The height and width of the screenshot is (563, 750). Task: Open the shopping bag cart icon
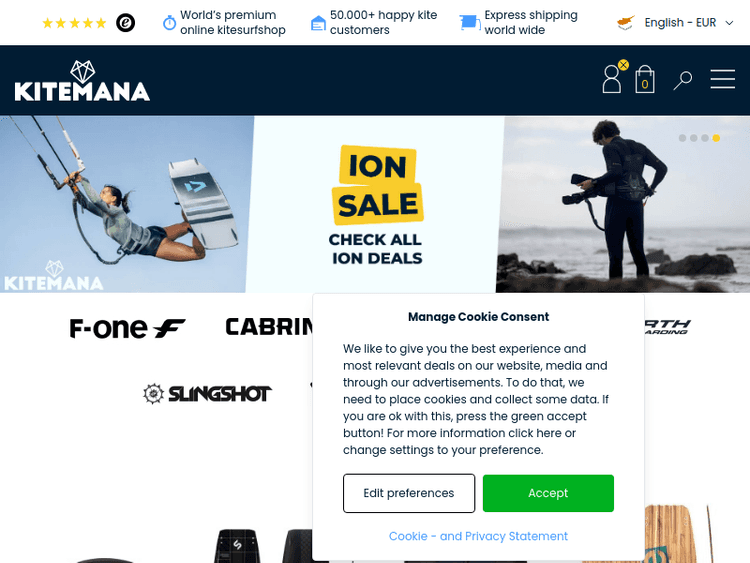(645, 79)
